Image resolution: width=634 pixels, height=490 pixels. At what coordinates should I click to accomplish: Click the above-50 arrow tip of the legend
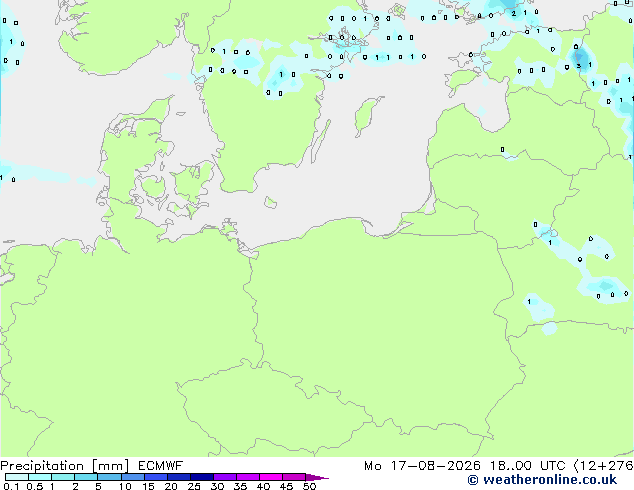(317, 477)
